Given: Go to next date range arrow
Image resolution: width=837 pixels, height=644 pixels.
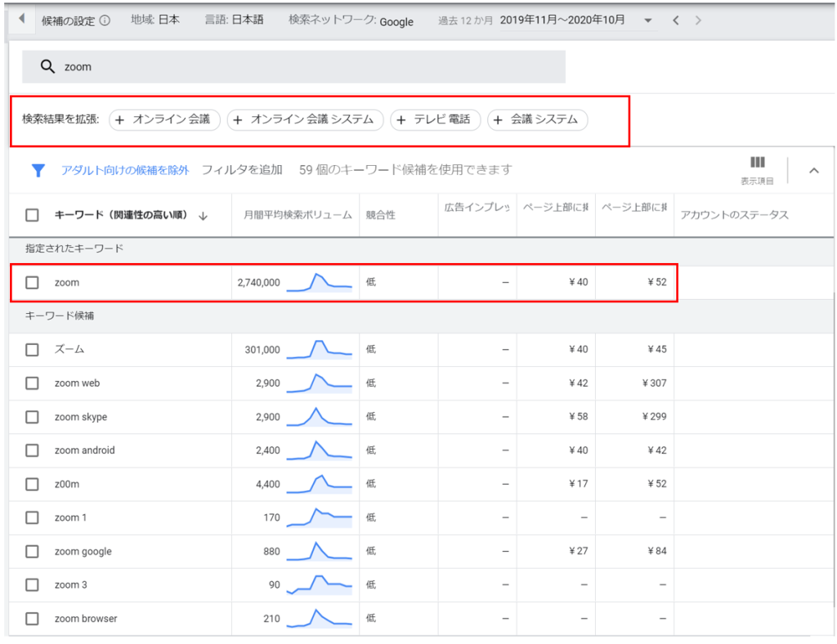Looking at the screenshot, I should point(698,20).
